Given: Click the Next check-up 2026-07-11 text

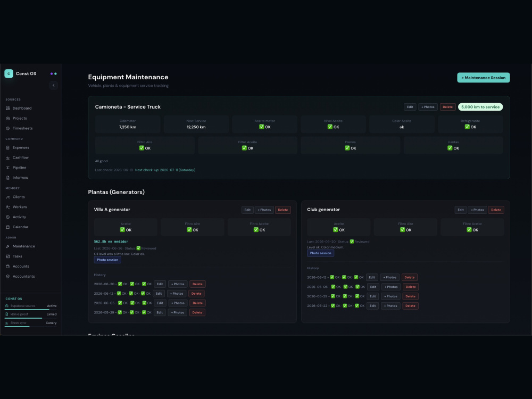Looking at the screenshot, I should (165, 170).
